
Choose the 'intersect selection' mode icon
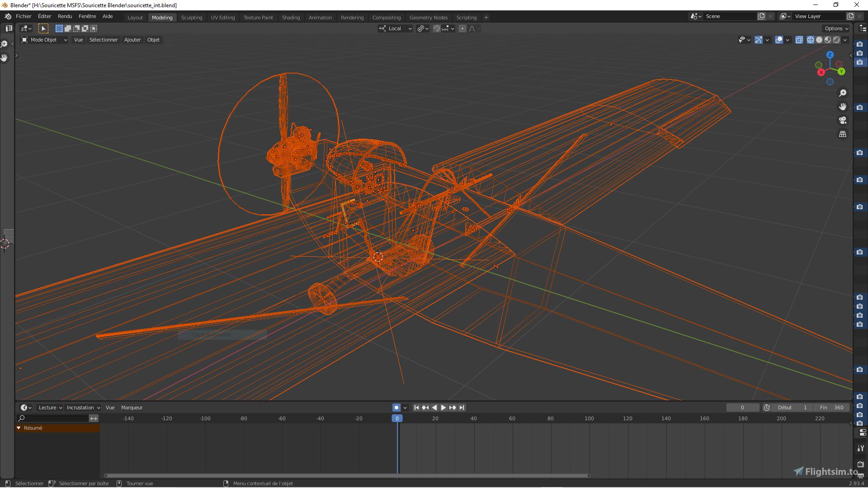point(94,28)
